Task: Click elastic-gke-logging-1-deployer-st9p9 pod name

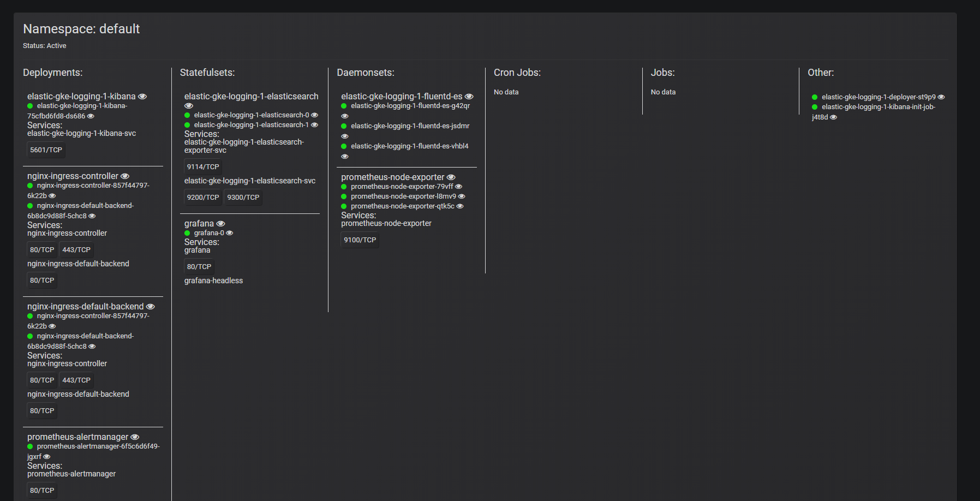Action: pos(879,97)
